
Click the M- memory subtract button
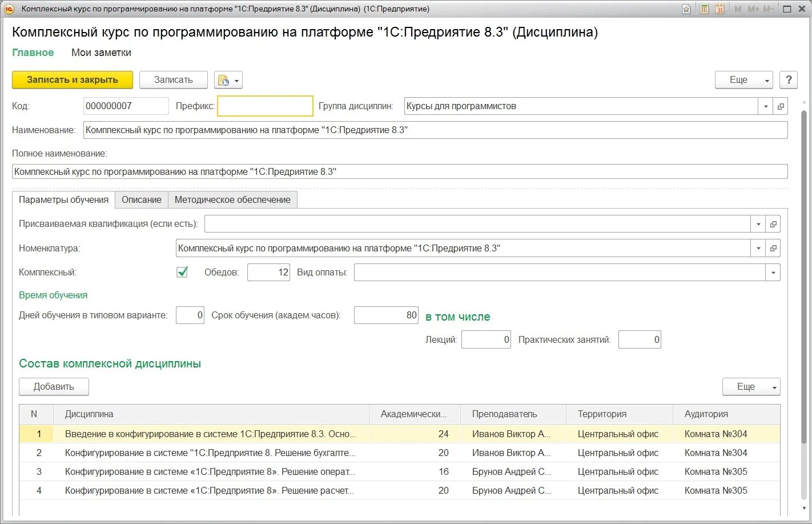pyautogui.click(x=769, y=9)
